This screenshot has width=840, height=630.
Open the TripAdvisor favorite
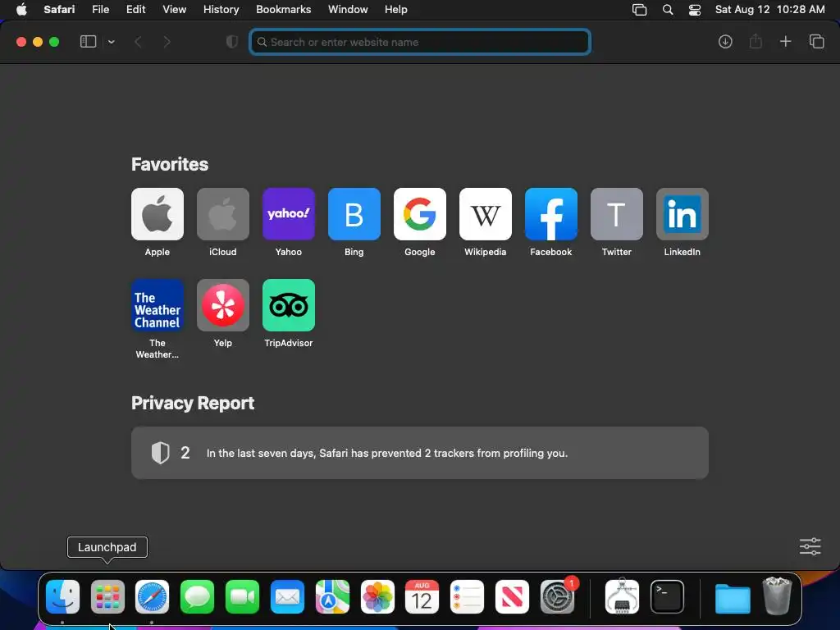(288, 305)
